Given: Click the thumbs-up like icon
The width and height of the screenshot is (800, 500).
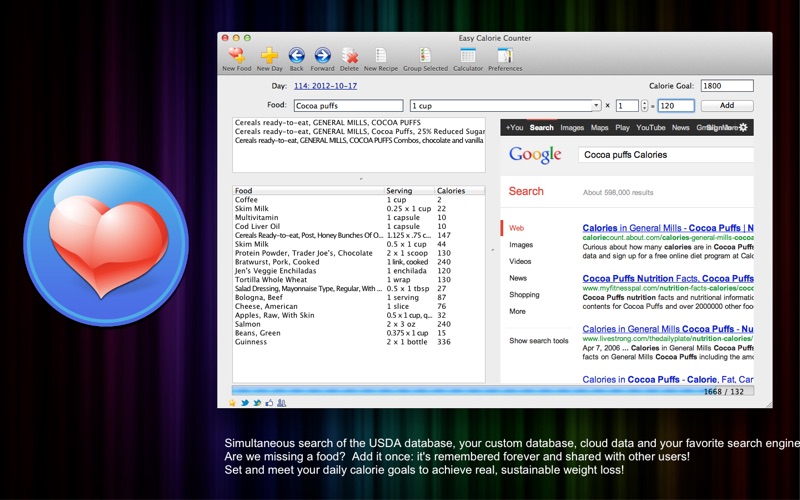Looking at the screenshot, I should click(x=269, y=403).
